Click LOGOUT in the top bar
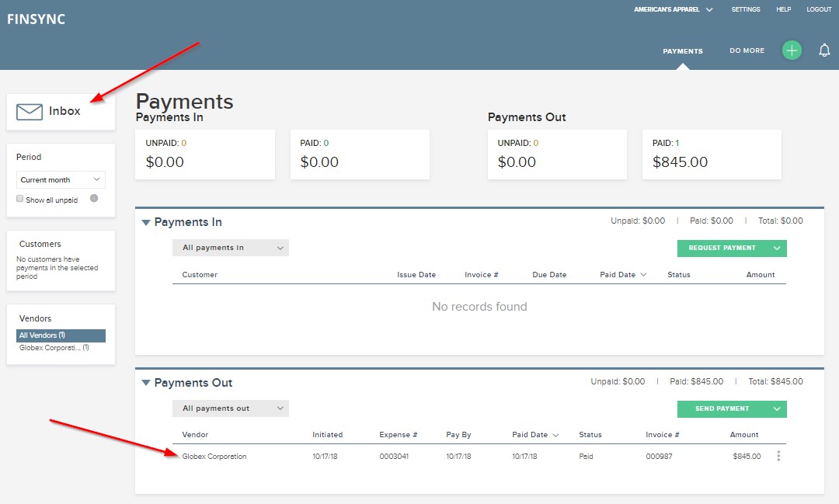The height and width of the screenshot is (504, 839). 820,9
